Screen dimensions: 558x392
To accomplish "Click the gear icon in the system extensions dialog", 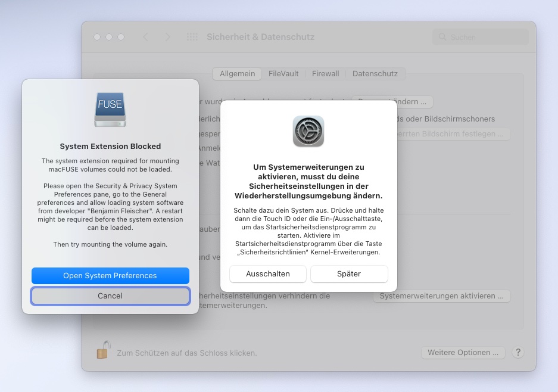I will [x=307, y=132].
